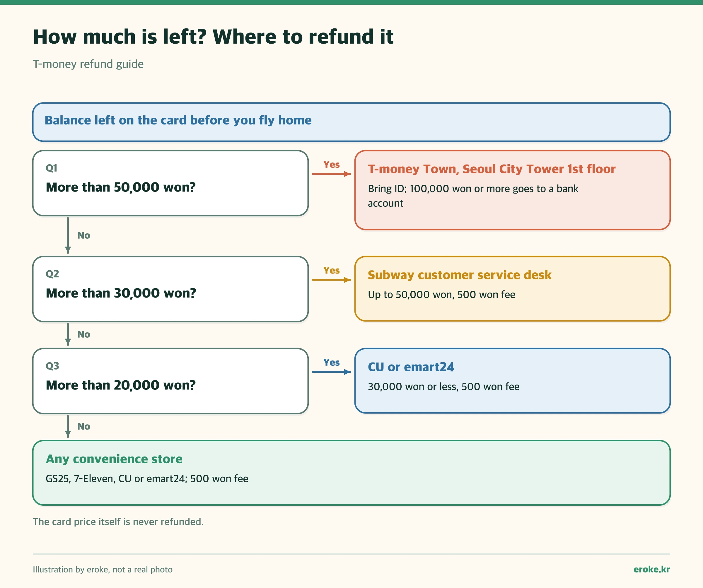Click 'The card price itself is never refunded.' note
This screenshot has height=588, width=703.
tap(118, 522)
